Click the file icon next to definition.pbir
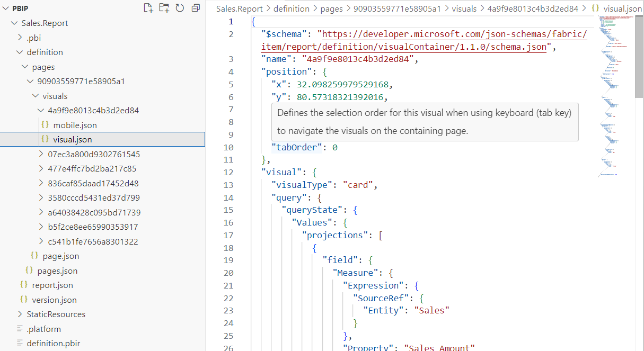The height and width of the screenshot is (351, 644). [x=19, y=343]
